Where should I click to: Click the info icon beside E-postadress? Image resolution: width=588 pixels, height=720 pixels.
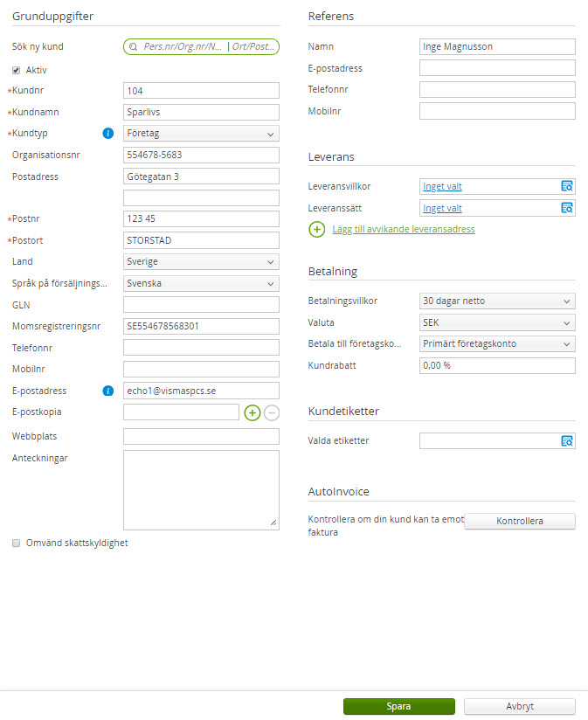[108, 391]
